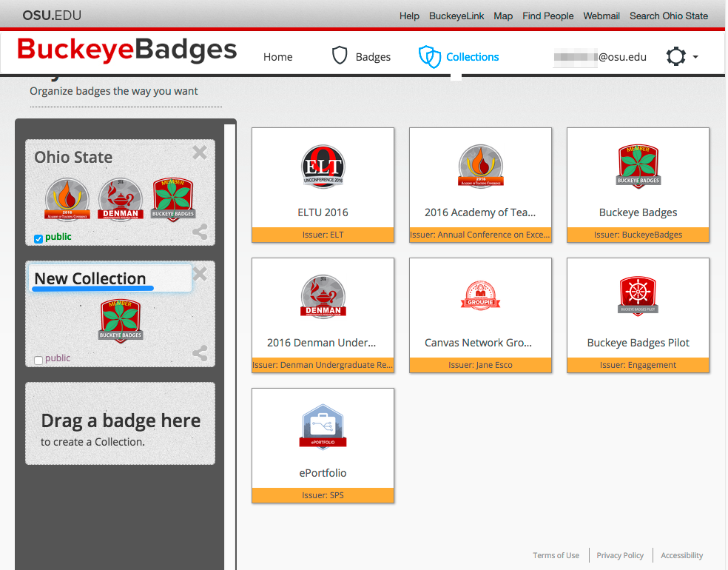728x570 pixels.
Task: Click the flame badge in Ohio State collection
Action: [67, 199]
